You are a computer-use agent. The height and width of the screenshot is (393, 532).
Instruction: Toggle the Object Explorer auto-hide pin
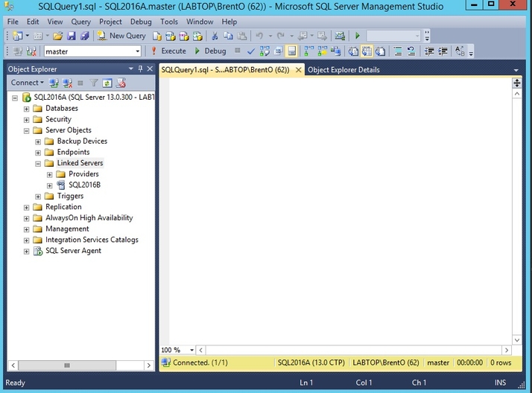click(x=140, y=69)
